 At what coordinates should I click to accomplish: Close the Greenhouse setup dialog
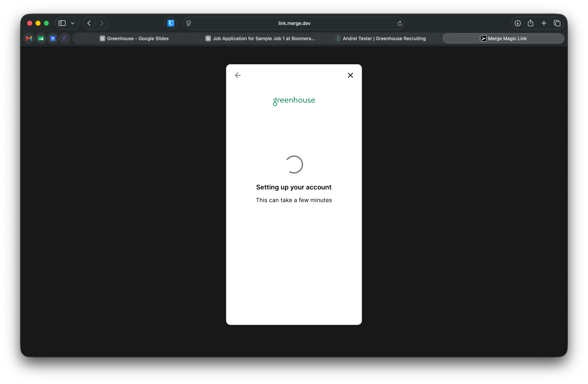tap(350, 75)
